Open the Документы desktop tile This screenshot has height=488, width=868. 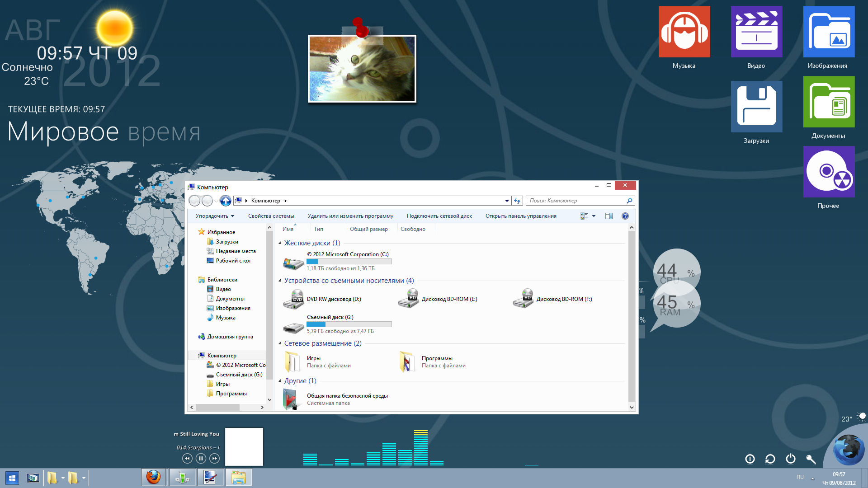pyautogui.click(x=829, y=102)
